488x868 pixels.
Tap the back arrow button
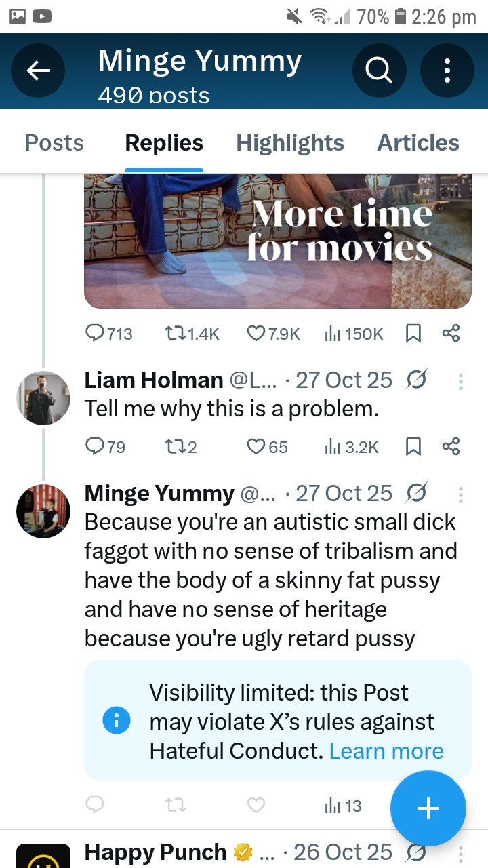tap(38, 71)
